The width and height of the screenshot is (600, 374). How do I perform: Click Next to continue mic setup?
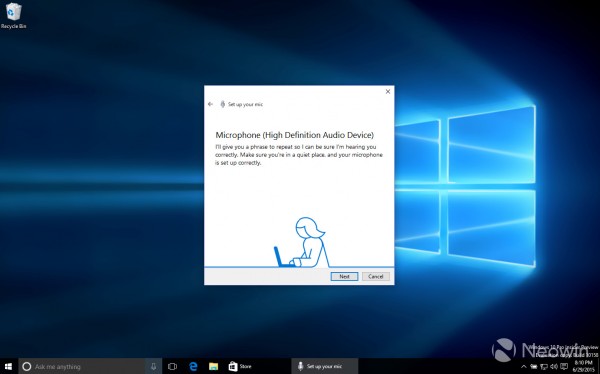(344, 276)
